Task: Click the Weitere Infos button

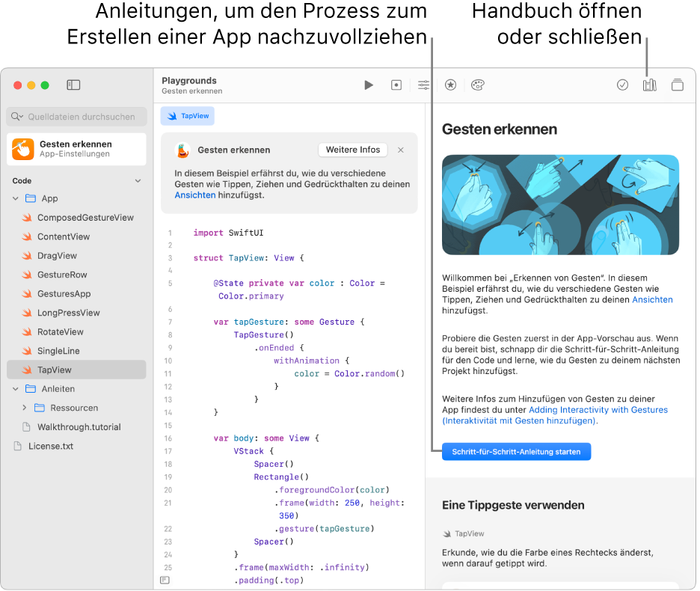Action: tap(353, 150)
